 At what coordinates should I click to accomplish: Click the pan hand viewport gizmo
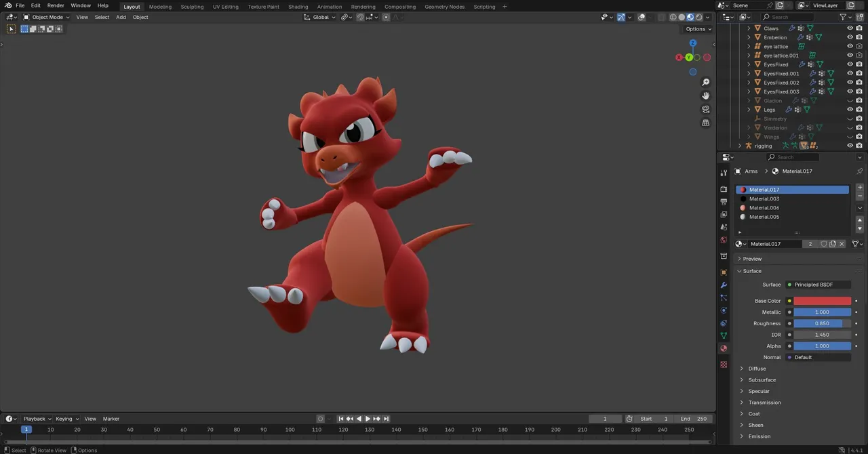pyautogui.click(x=706, y=96)
